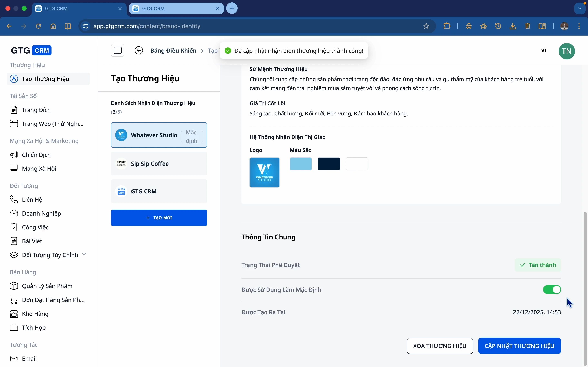Open Kho Hàng warehouse page
The image size is (588, 367).
click(35, 314)
